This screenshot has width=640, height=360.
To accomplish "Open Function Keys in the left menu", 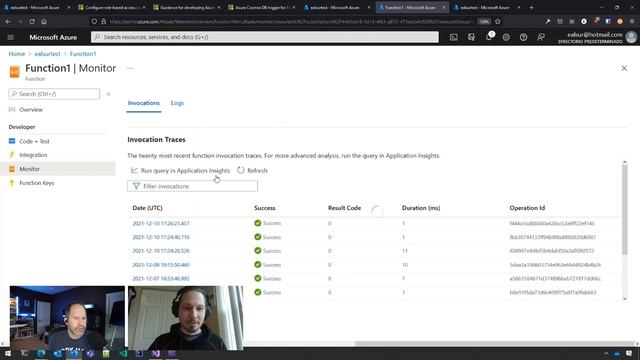I will 36,183.
